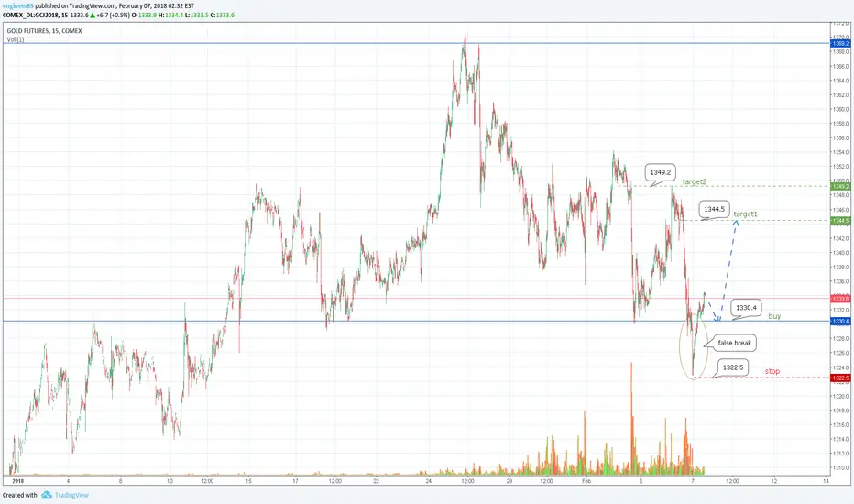This screenshot has width=854, height=504.
Task: Click the L:1333.5 low value in header
Action: pyautogui.click(x=197, y=16)
